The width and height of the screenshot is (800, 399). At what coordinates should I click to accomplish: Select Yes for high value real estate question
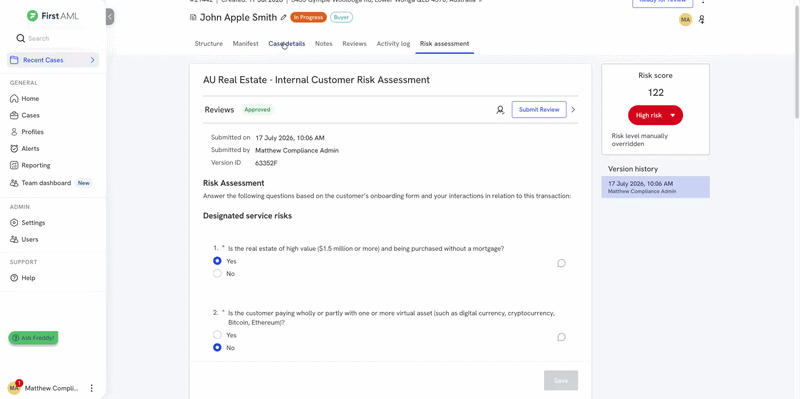(x=217, y=261)
